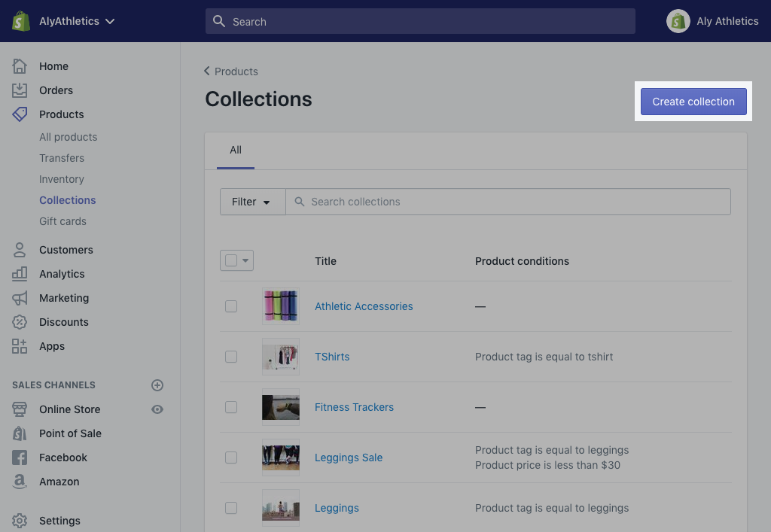Open the Filter dropdown
The width and height of the screenshot is (771, 532).
pyautogui.click(x=252, y=202)
